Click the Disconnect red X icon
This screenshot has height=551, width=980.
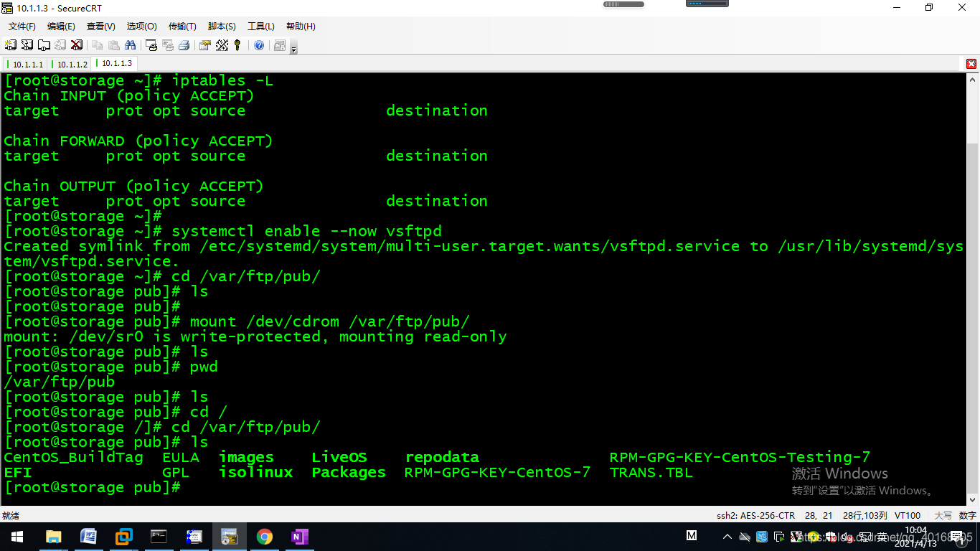point(76,45)
